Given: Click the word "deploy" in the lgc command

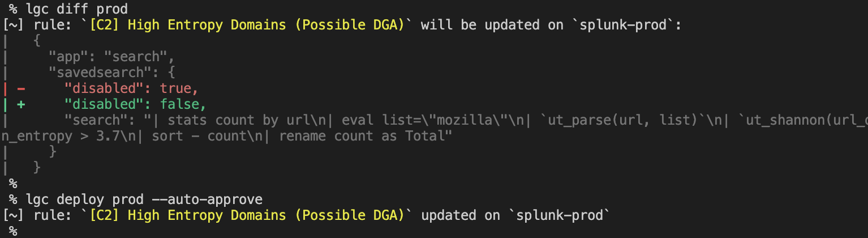Looking at the screenshot, I should point(78,199).
